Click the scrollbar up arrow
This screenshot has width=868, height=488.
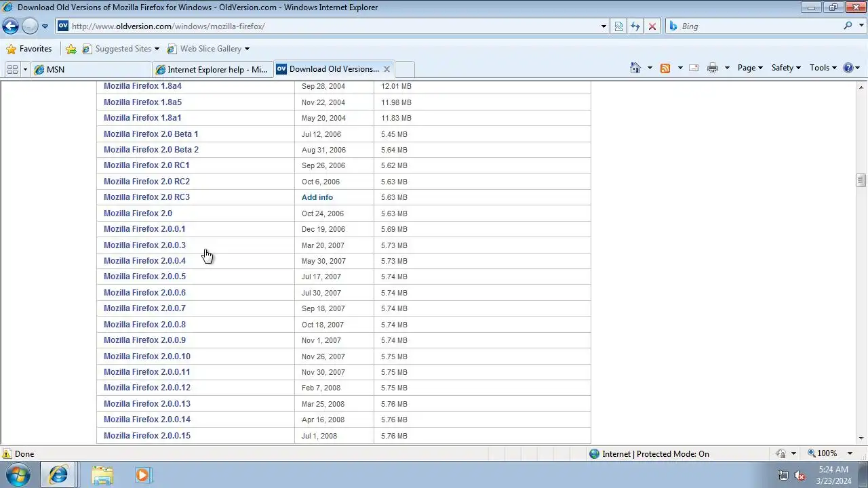click(861, 86)
